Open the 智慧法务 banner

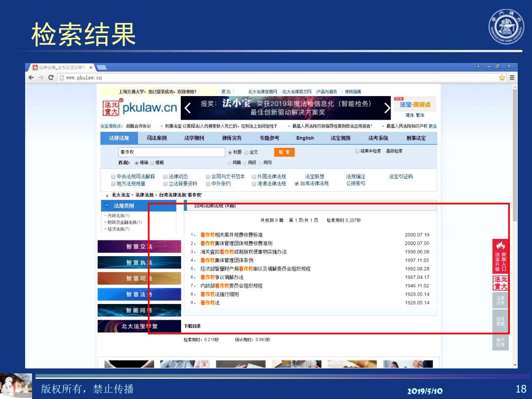pos(139,295)
